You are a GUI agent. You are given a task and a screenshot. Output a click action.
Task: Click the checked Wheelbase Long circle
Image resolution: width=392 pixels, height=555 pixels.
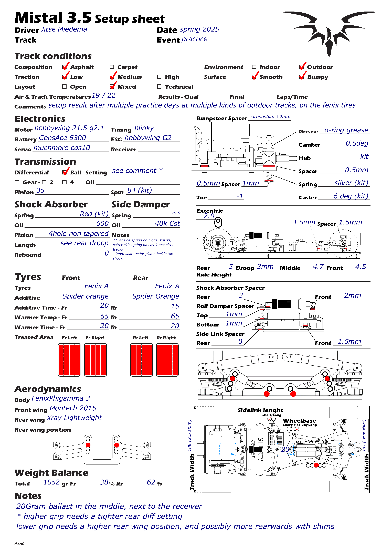[297, 429]
